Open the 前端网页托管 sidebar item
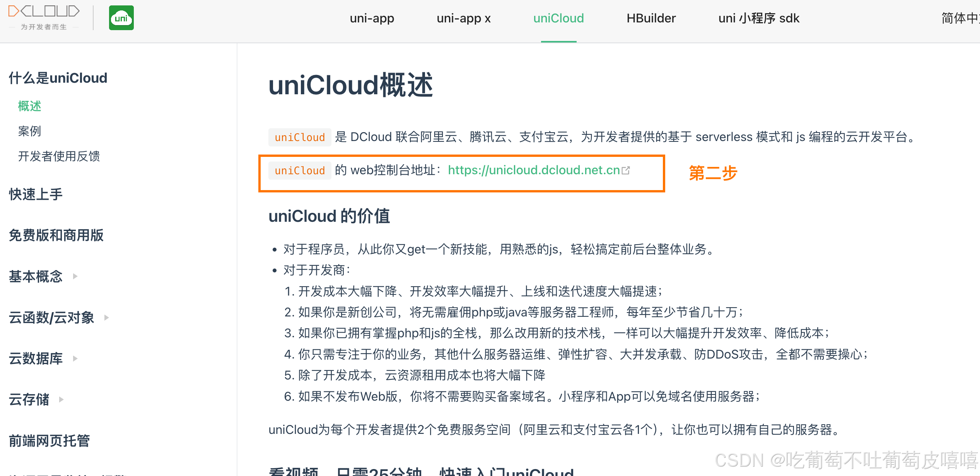 tap(49, 441)
